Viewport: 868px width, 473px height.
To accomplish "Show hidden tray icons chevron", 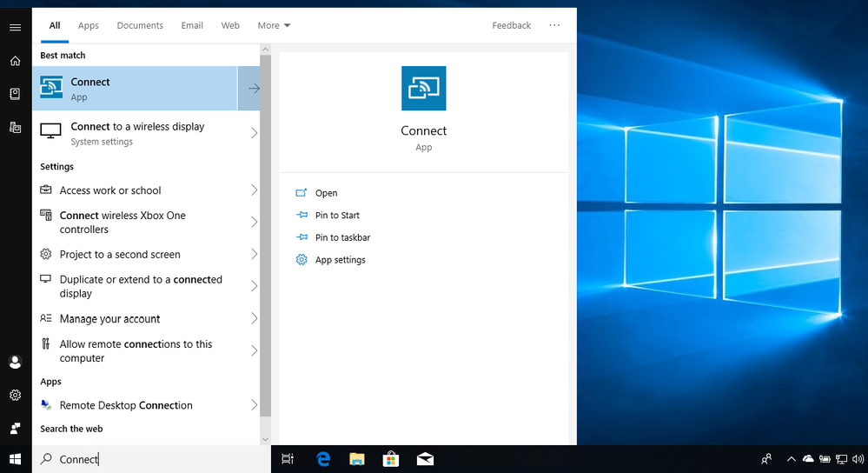I will click(x=791, y=459).
